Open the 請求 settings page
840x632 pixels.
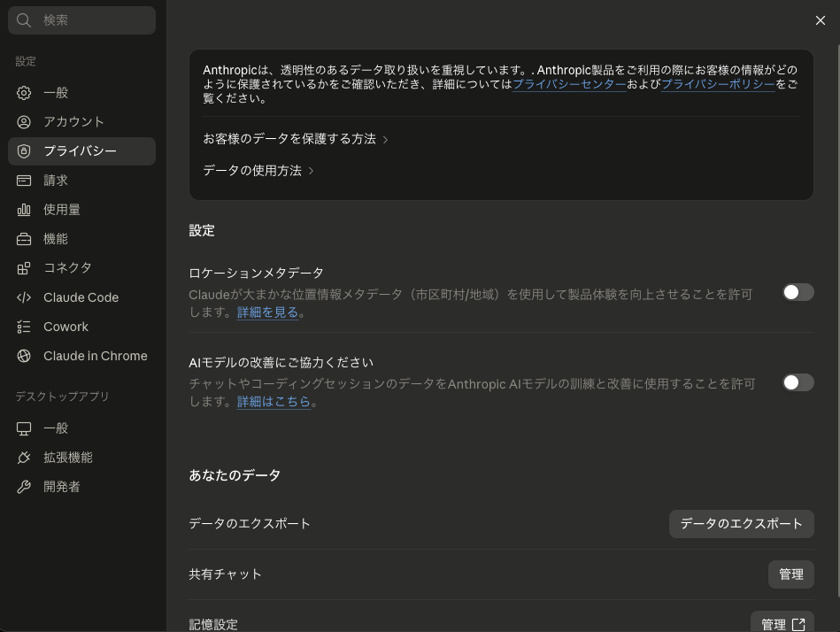click(81, 181)
